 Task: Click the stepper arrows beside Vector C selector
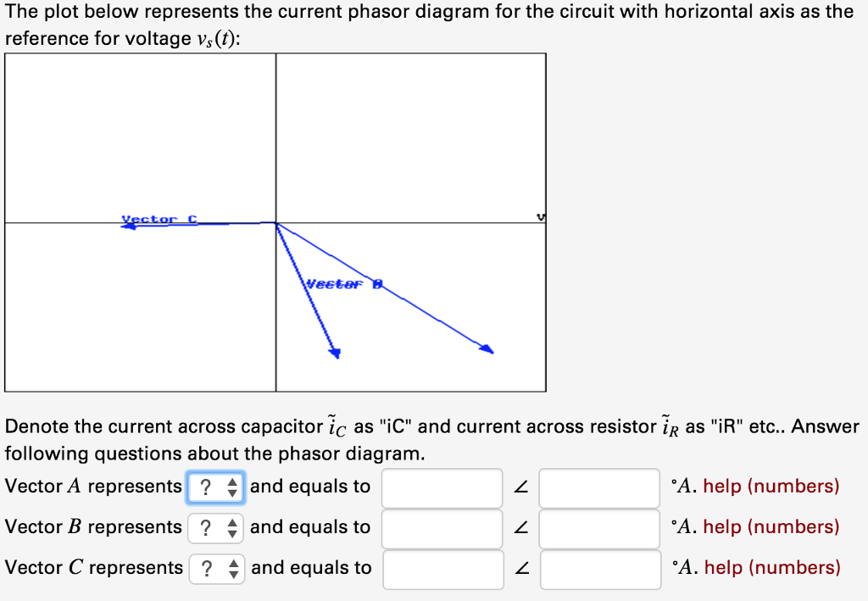(x=231, y=569)
